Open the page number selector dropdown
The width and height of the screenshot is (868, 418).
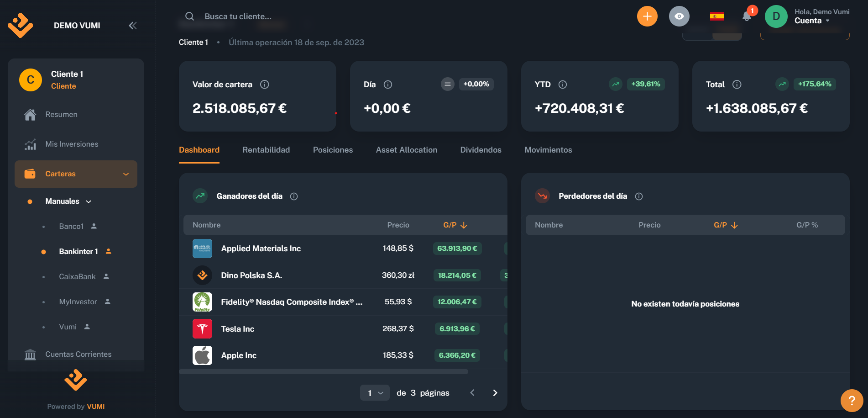375,392
